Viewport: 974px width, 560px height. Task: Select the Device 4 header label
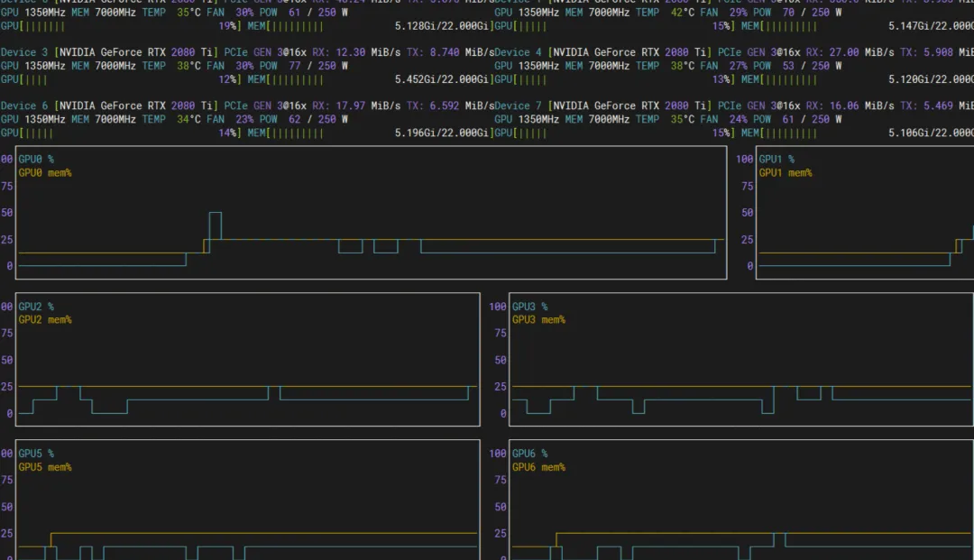(x=519, y=52)
